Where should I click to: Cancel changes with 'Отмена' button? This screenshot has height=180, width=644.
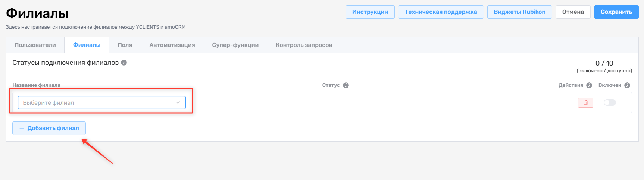573,12
